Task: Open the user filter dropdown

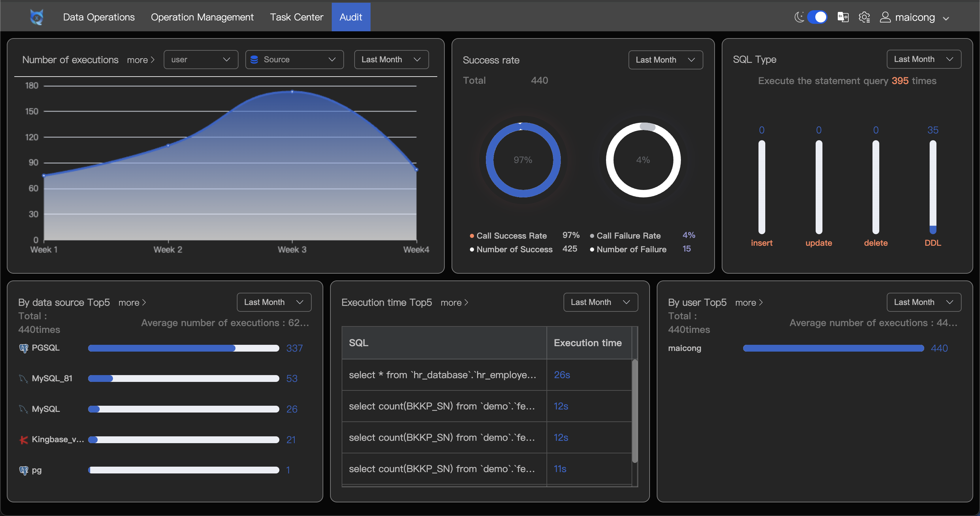Action: pos(200,60)
